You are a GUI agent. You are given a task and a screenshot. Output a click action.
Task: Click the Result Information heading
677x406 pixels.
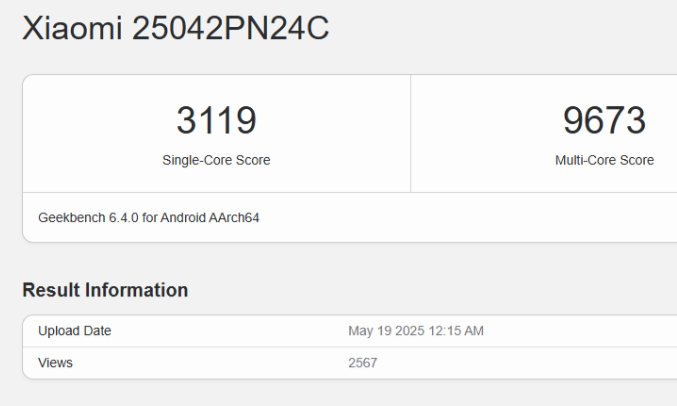pyautogui.click(x=105, y=290)
